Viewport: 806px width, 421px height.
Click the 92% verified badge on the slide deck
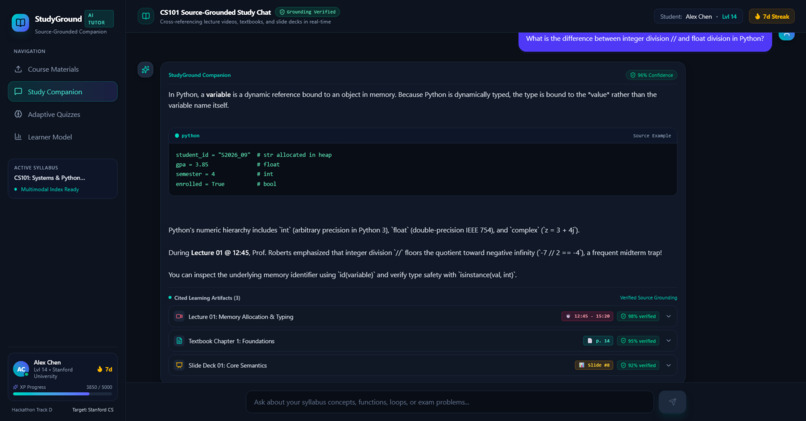638,365
